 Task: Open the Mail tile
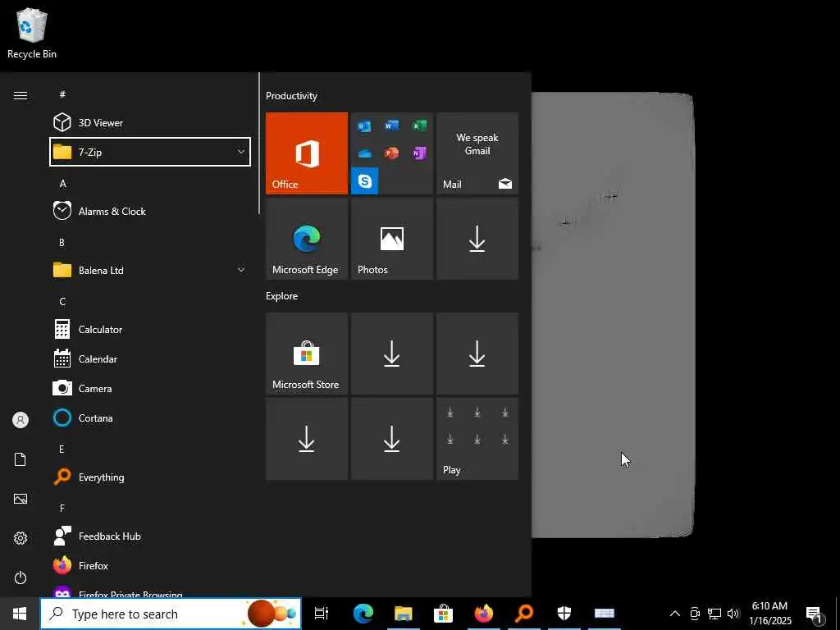pos(477,153)
